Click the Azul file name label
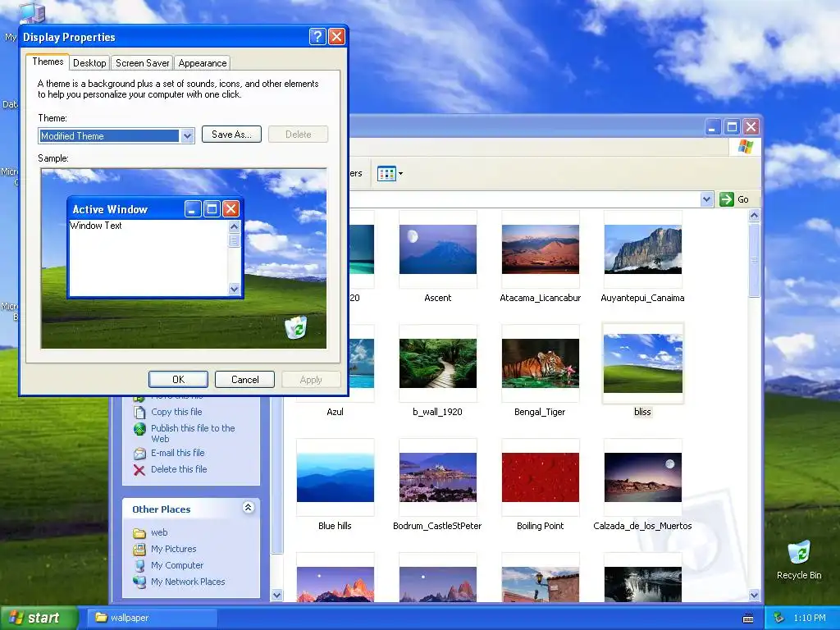 335,412
